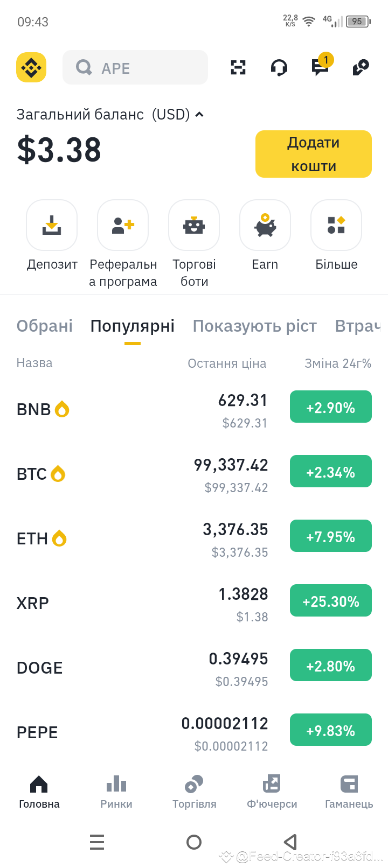Open the Реферальна програма icon

click(123, 225)
